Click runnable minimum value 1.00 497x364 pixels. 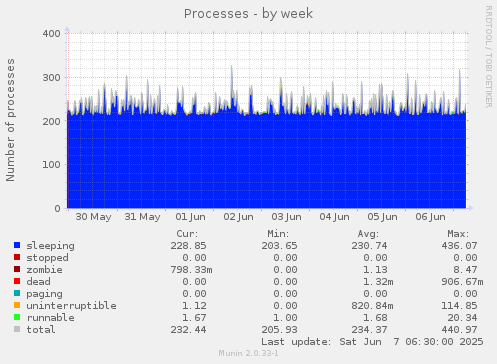[x=285, y=318]
